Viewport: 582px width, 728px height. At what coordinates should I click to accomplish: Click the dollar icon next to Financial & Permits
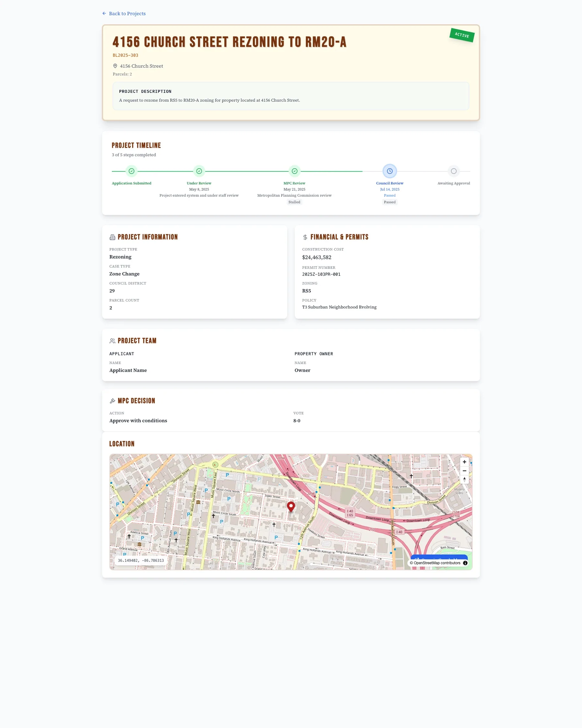[305, 237]
